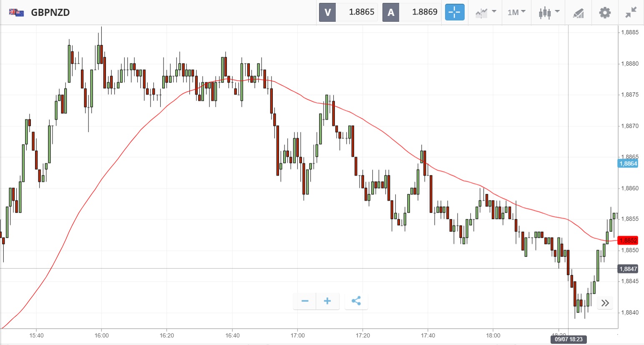644x345 pixels.
Task: Click the blue 1,8864 price label
Action: tap(628, 163)
